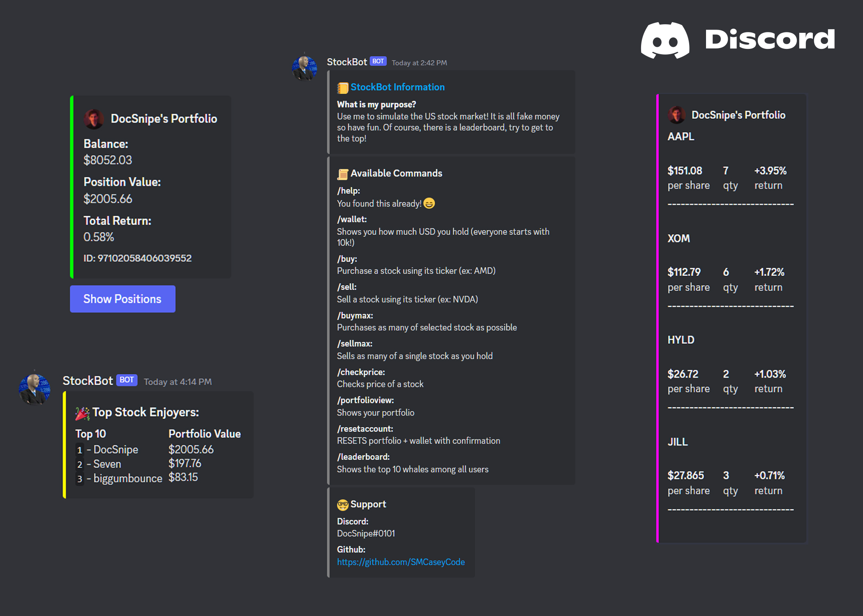Click the 'Today at 4:14 PM' timestamp

(178, 382)
